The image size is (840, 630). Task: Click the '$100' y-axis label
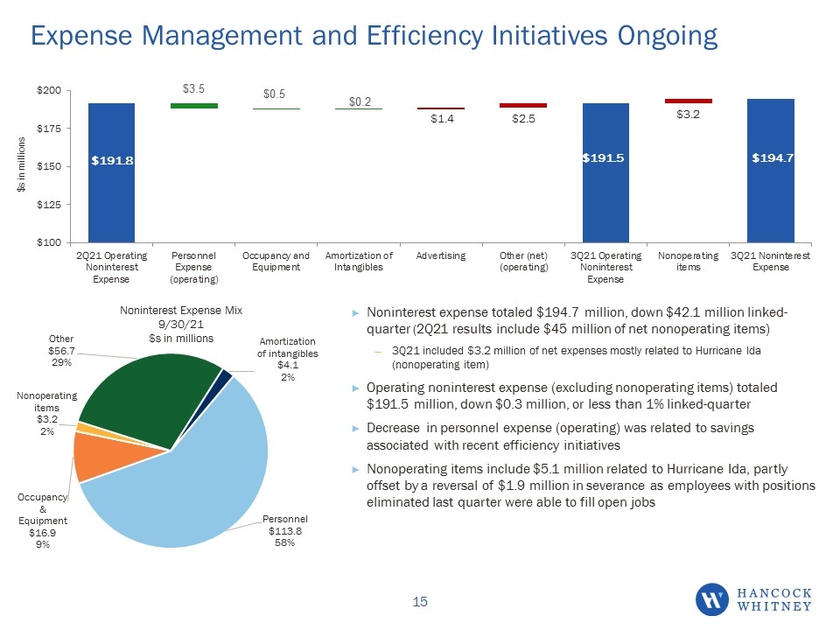(x=49, y=242)
